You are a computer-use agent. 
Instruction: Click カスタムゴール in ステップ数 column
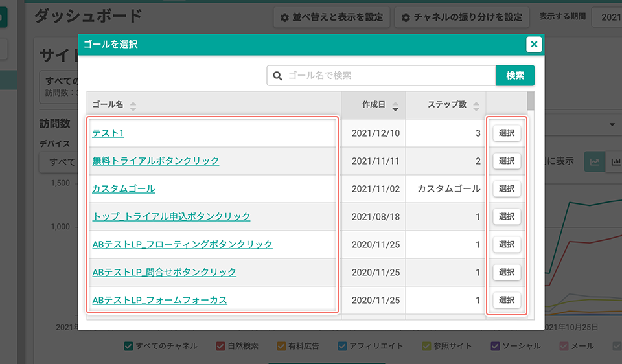pos(448,188)
